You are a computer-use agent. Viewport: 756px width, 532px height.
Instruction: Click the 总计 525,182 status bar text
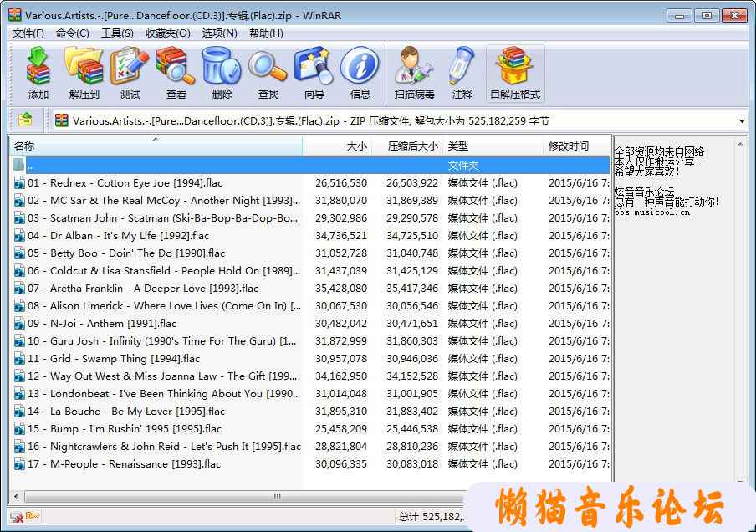coord(432,517)
